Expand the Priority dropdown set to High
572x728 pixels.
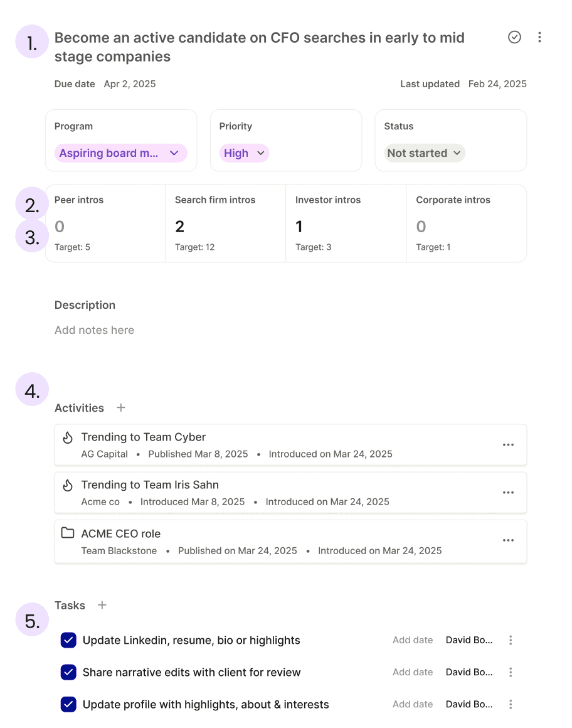click(x=244, y=153)
